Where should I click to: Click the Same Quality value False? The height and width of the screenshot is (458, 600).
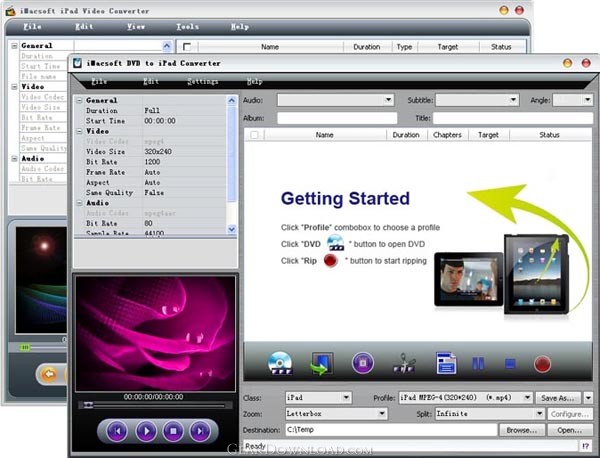tap(154, 193)
